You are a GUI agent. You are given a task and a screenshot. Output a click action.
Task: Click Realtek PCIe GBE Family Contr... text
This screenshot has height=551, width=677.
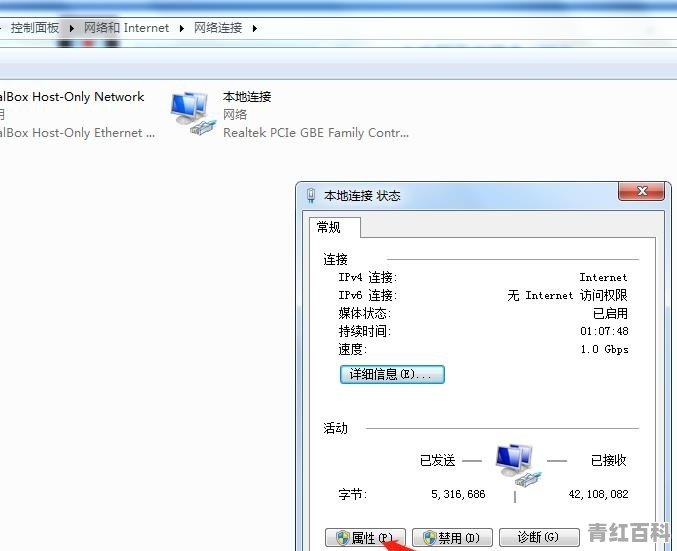tap(316, 133)
